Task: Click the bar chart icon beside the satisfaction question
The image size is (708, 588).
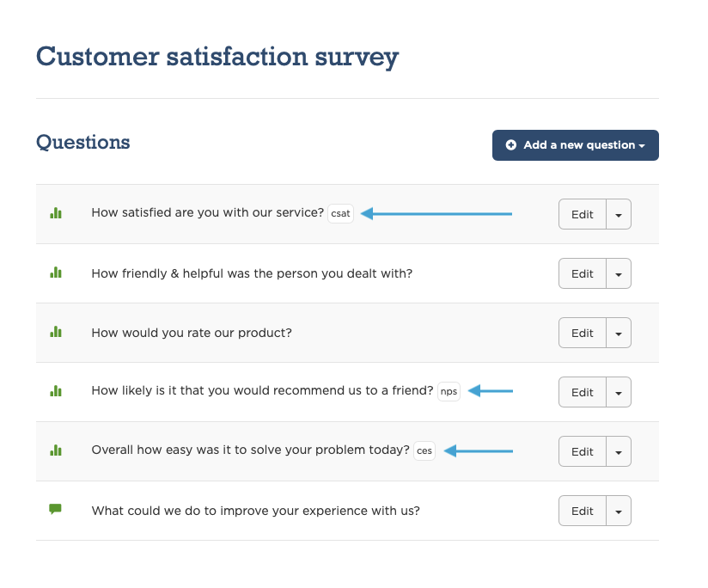Action: pyautogui.click(x=57, y=212)
